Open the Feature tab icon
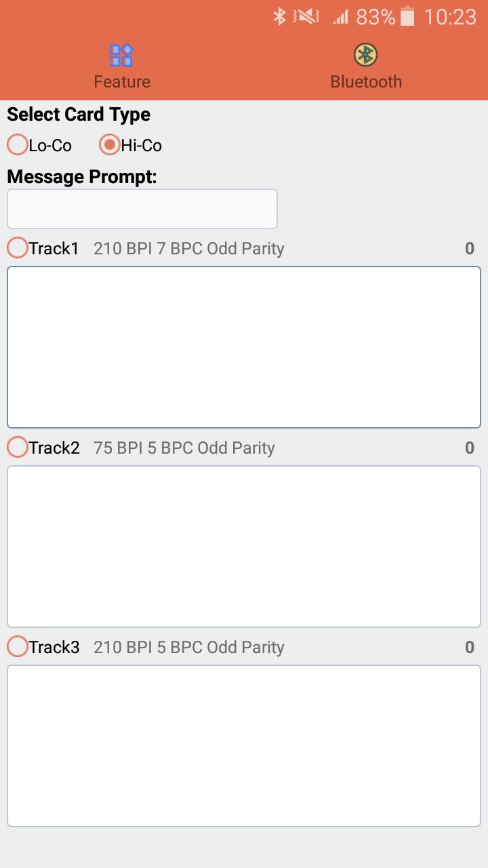 pyautogui.click(x=121, y=55)
